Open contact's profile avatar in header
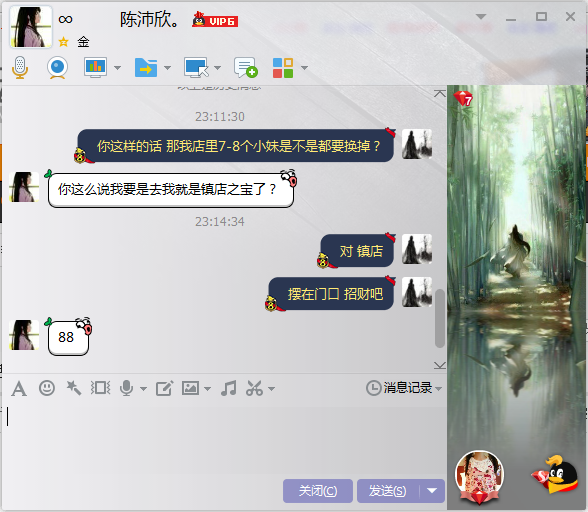The image size is (588, 512). point(31,26)
